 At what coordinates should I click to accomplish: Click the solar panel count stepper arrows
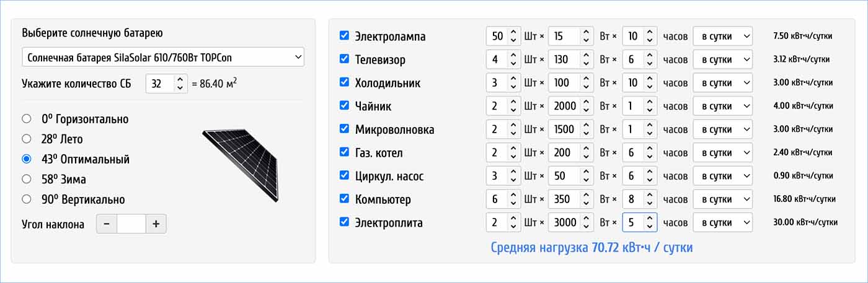coord(180,83)
